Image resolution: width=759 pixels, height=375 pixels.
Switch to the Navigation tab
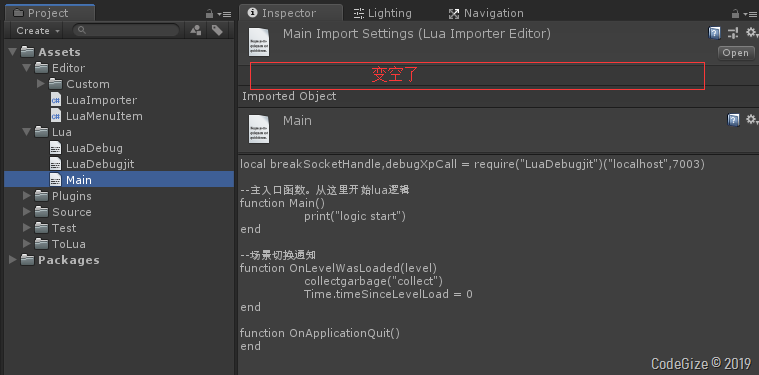(486, 13)
